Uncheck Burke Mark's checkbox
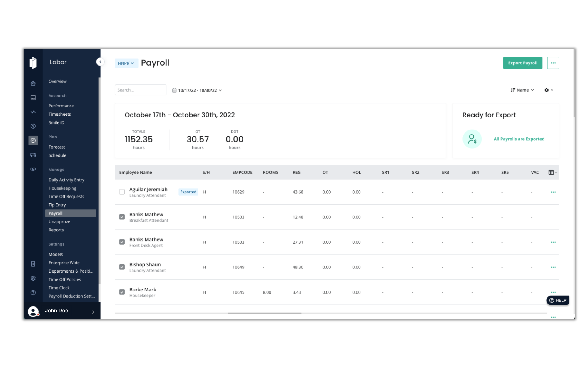The width and height of the screenshot is (588, 368). (x=122, y=292)
